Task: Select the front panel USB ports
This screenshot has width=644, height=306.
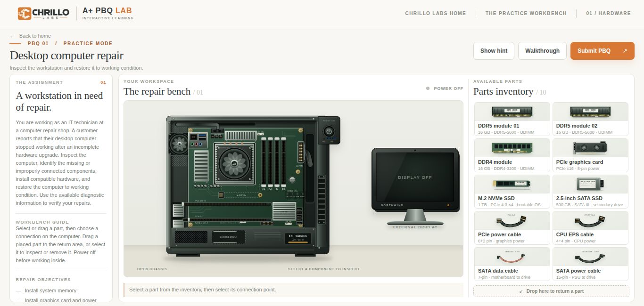Action: (x=332, y=138)
